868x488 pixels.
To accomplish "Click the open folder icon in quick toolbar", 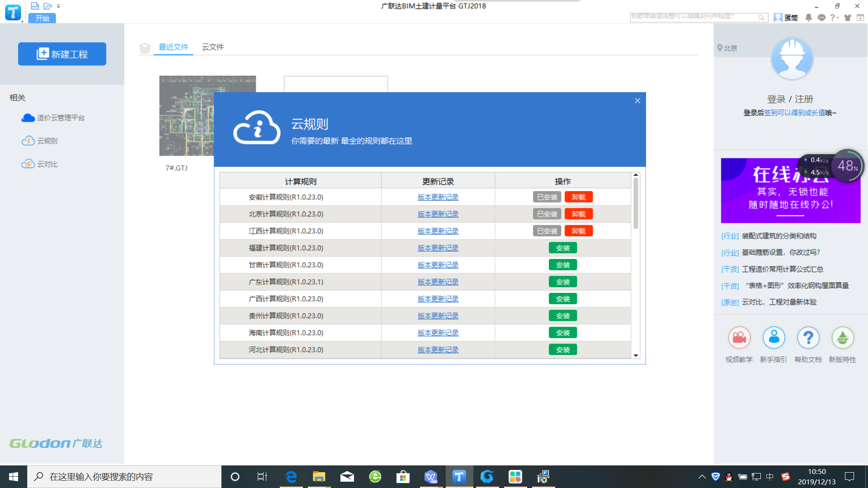I will click(x=48, y=6).
